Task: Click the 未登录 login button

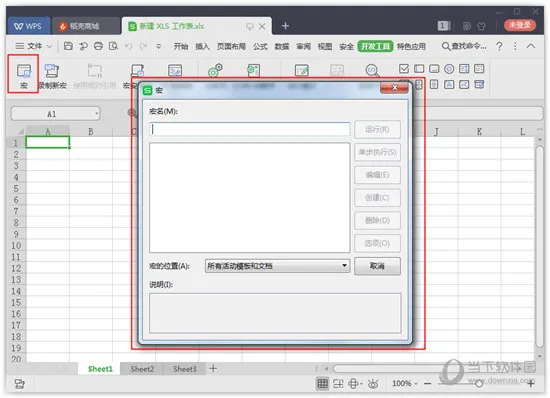Action: pos(520,25)
